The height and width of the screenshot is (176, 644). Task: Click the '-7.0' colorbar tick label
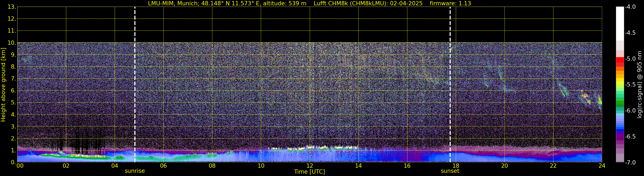pyautogui.click(x=630, y=163)
